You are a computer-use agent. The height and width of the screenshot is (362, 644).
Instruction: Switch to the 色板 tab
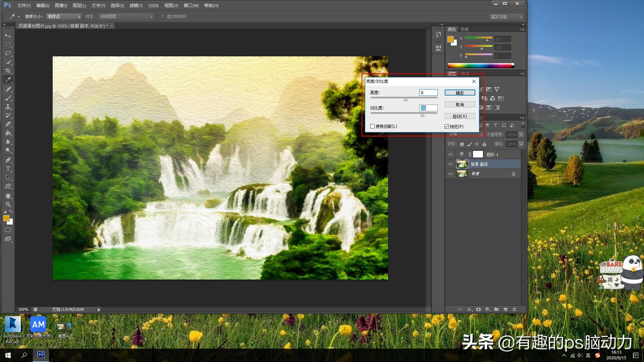click(x=465, y=29)
